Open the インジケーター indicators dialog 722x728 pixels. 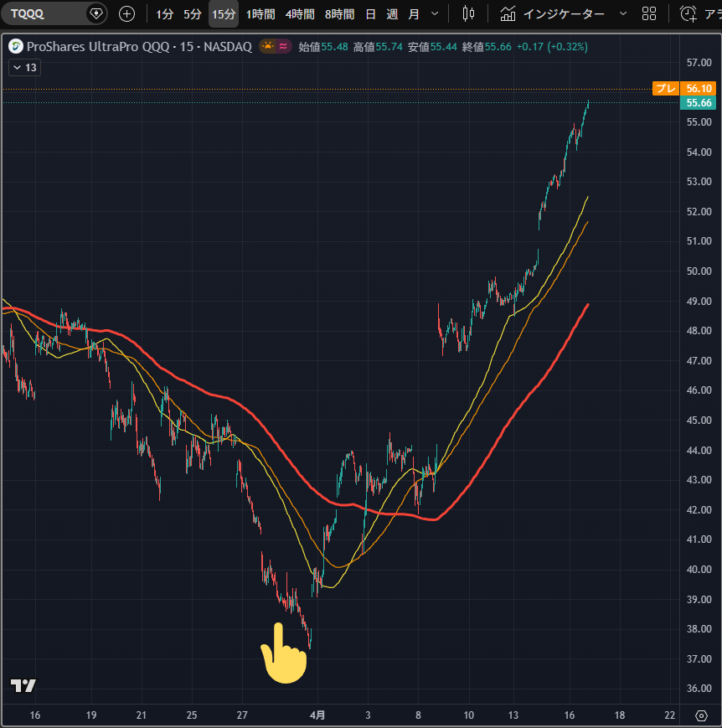pos(553,14)
